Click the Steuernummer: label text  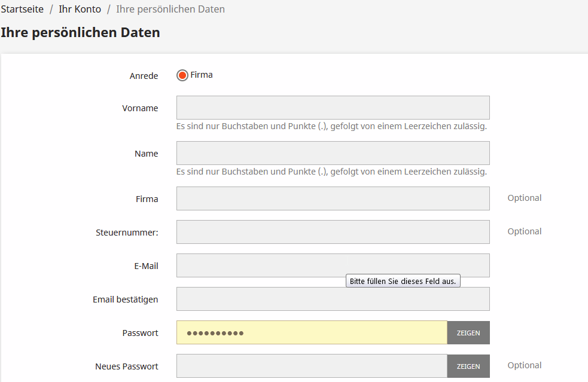coord(127,233)
